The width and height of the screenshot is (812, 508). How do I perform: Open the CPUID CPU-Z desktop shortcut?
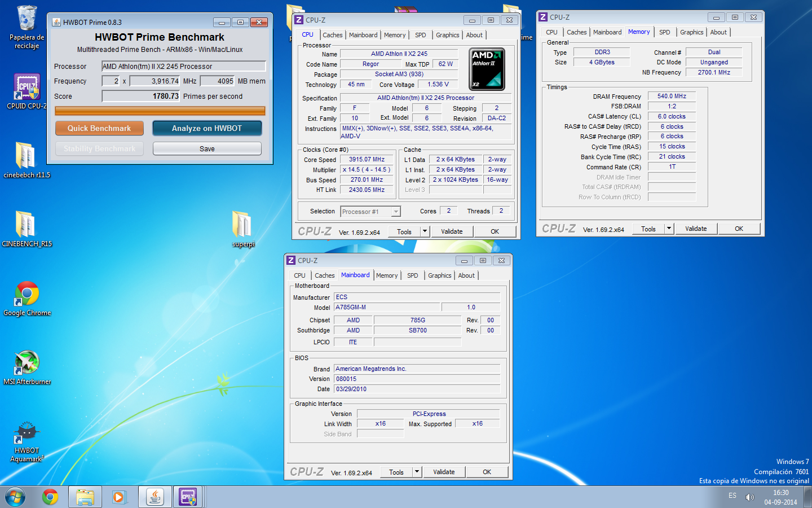click(x=27, y=91)
